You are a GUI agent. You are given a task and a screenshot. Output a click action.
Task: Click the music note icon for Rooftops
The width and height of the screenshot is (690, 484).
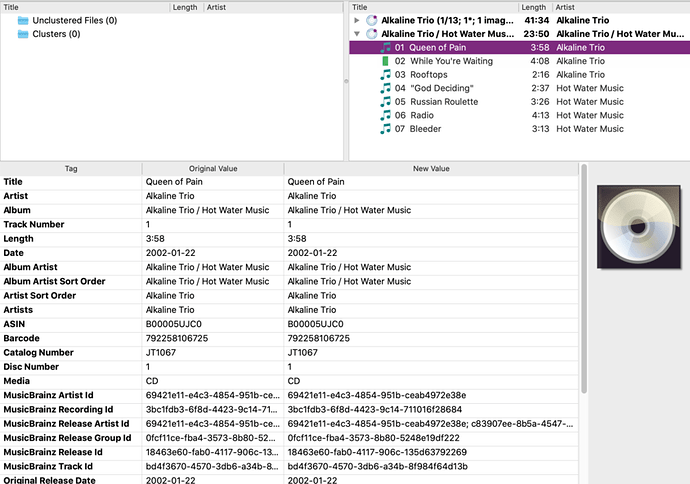(385, 75)
